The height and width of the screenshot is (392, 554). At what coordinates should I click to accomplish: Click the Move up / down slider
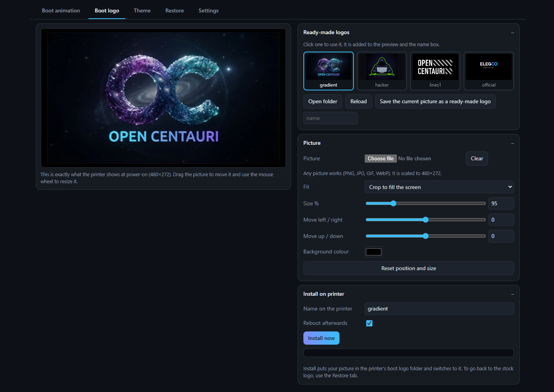(426, 236)
